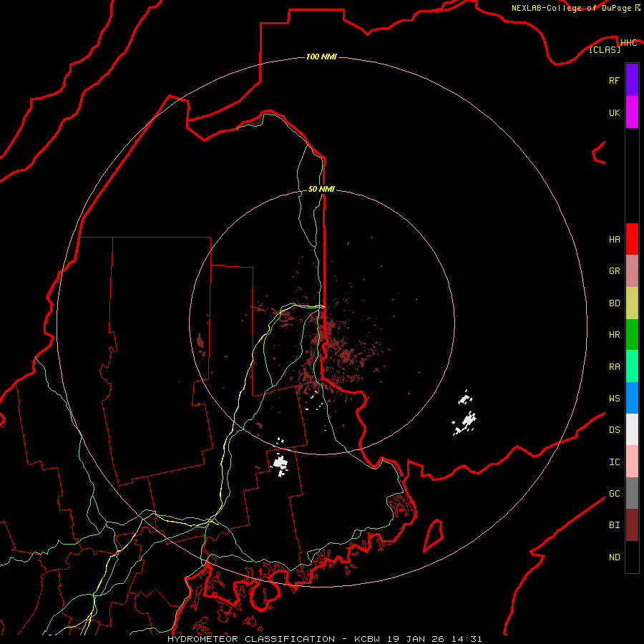This screenshot has width=644, height=644.
Task: Click the ND legend label
Action: tap(614, 557)
